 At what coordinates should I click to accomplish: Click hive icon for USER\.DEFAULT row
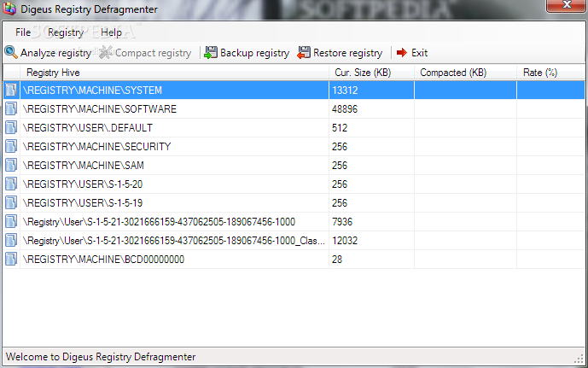click(x=11, y=127)
